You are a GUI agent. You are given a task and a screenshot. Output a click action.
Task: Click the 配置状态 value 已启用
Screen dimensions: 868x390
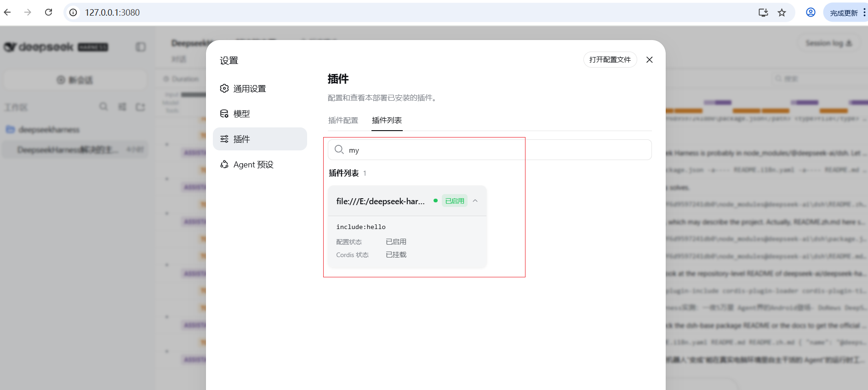396,241
